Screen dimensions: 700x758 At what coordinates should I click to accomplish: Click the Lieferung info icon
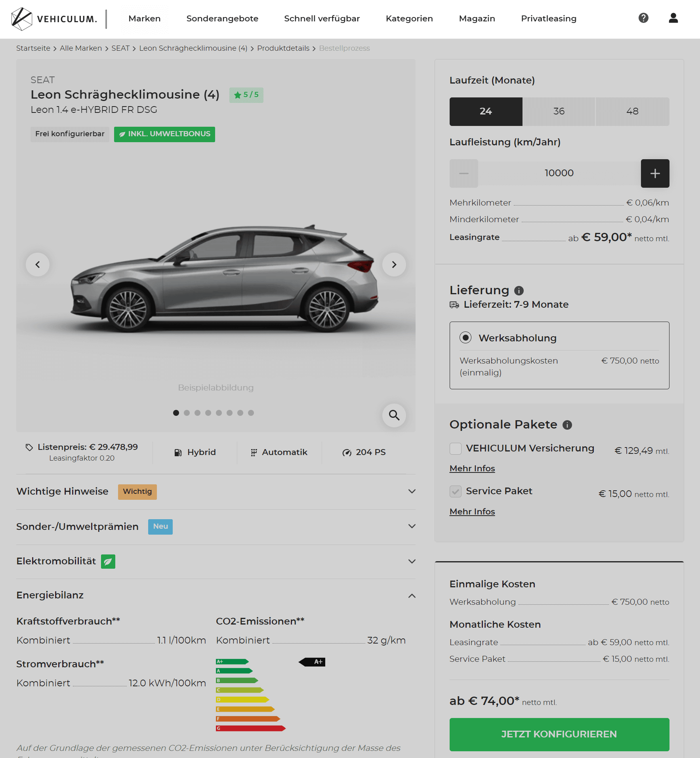coord(519,291)
